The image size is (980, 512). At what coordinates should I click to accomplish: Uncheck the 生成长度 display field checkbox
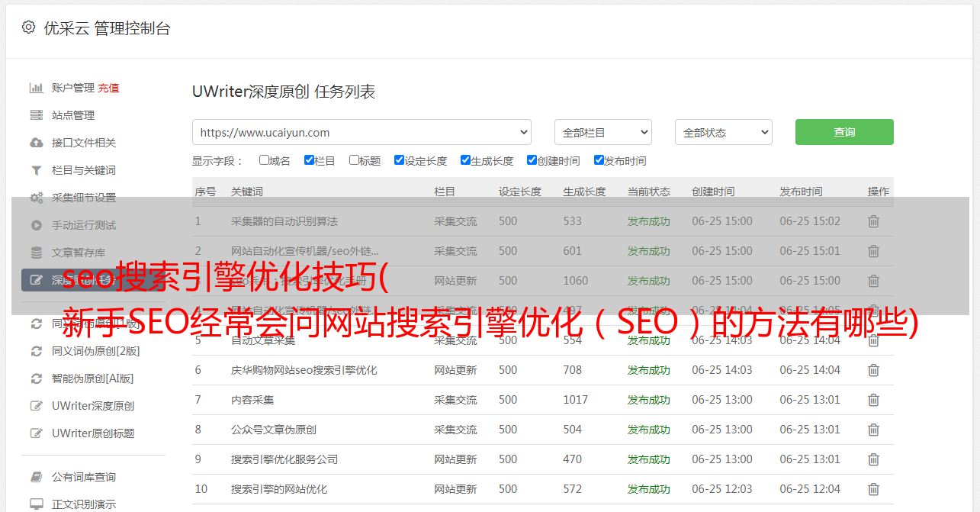(x=465, y=160)
